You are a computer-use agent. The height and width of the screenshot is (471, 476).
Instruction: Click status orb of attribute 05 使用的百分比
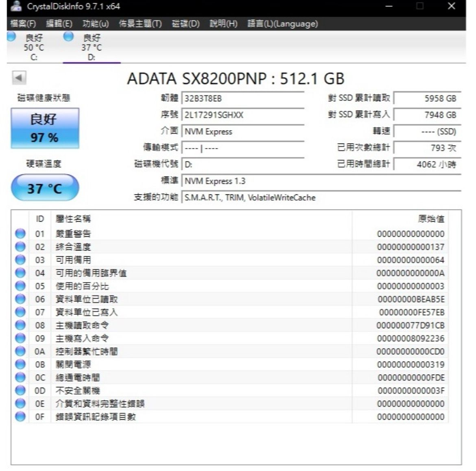point(20,286)
